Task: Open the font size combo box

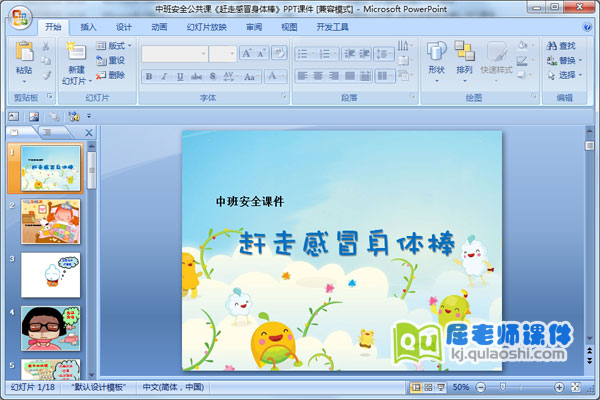Action: 223,54
